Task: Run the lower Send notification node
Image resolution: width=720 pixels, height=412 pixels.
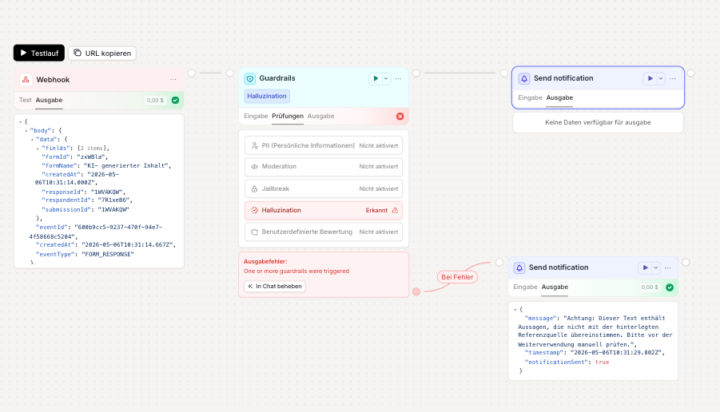Action: pyautogui.click(x=645, y=268)
